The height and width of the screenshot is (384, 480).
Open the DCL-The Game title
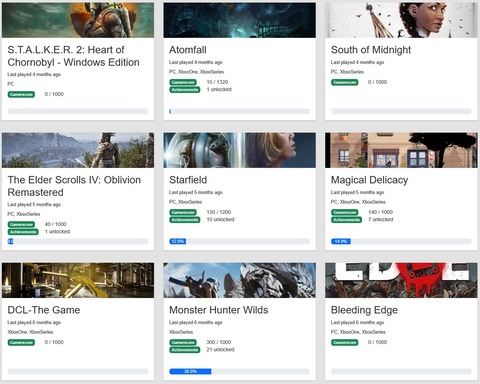click(x=44, y=310)
